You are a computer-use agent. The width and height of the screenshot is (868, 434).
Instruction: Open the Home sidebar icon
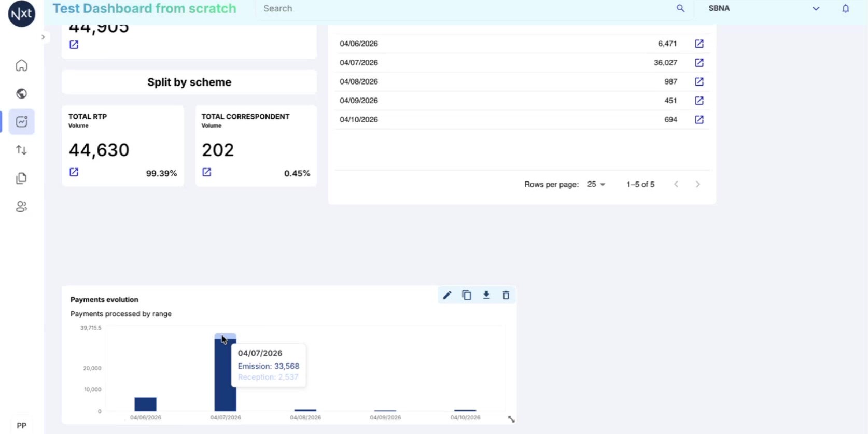tap(21, 65)
